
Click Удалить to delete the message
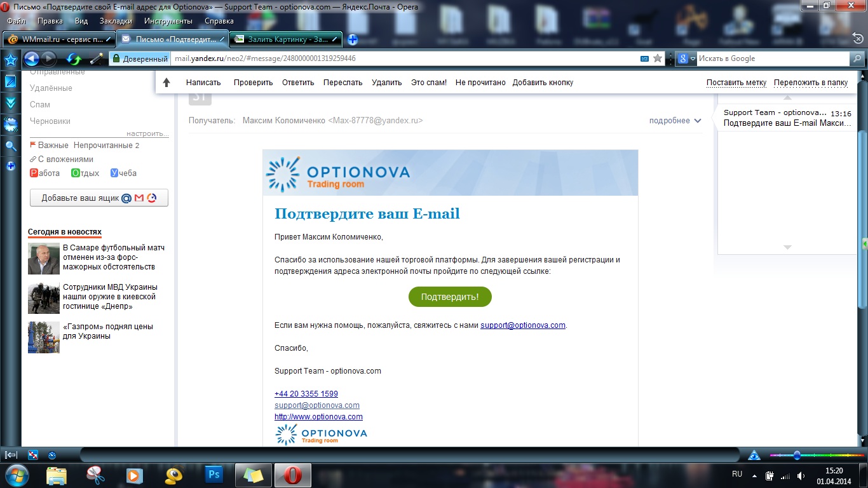(x=387, y=83)
